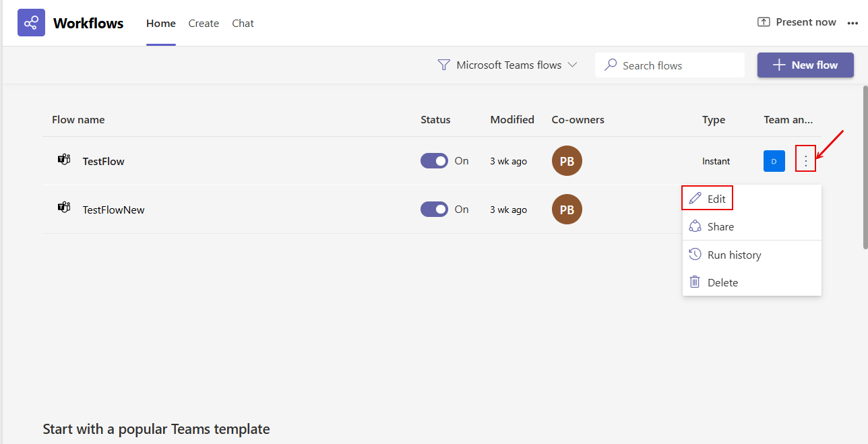Viewport: 868px width, 444px height.
Task: Click the Teams icon beside TestFlow
Action: click(x=64, y=160)
